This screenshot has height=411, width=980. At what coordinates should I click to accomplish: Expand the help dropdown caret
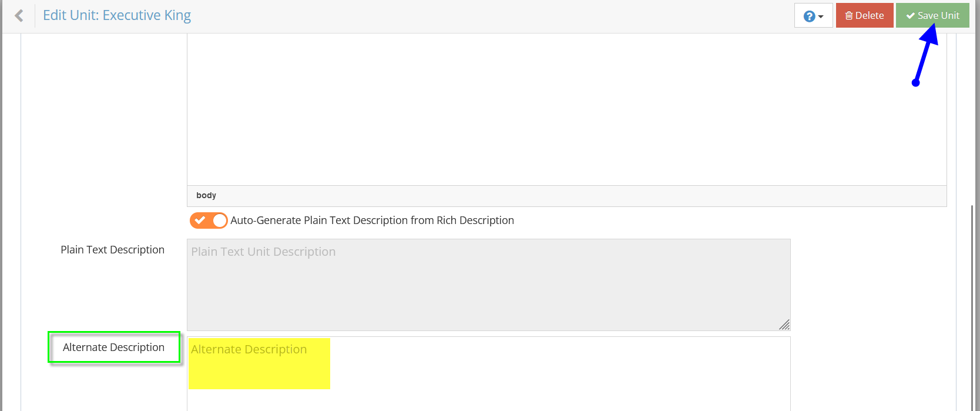(821, 16)
